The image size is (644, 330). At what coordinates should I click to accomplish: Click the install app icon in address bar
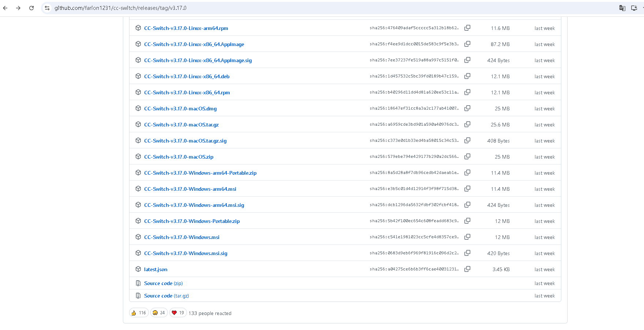(x=634, y=8)
